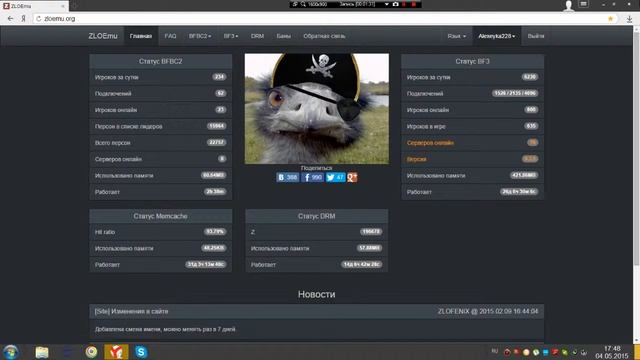Viewport: 640px width, 360px height.
Task: Open Skype from the taskbar
Action: pos(141,352)
